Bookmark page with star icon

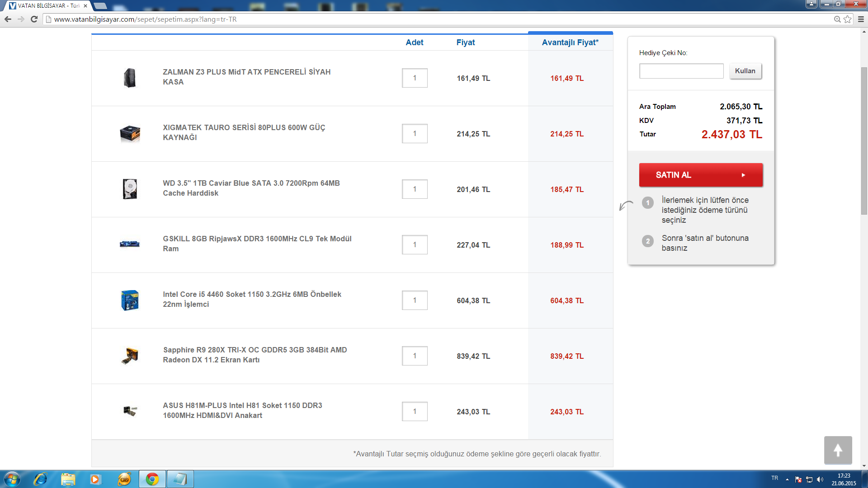(x=848, y=19)
